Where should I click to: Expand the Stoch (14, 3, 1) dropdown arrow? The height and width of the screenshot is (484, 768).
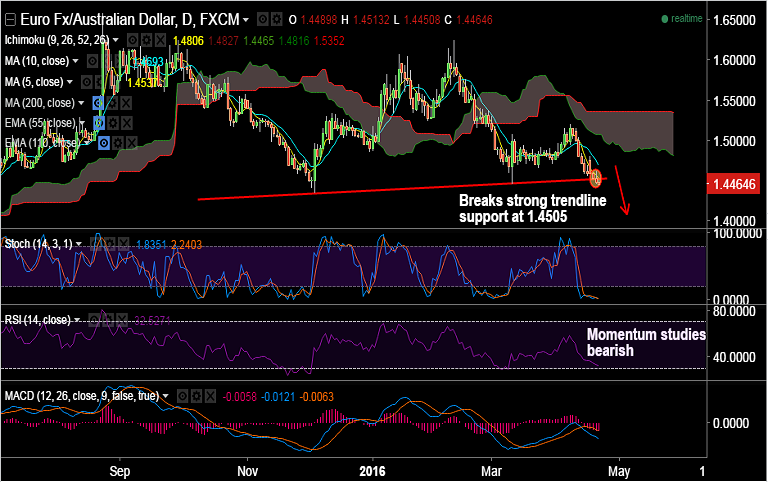78,244
